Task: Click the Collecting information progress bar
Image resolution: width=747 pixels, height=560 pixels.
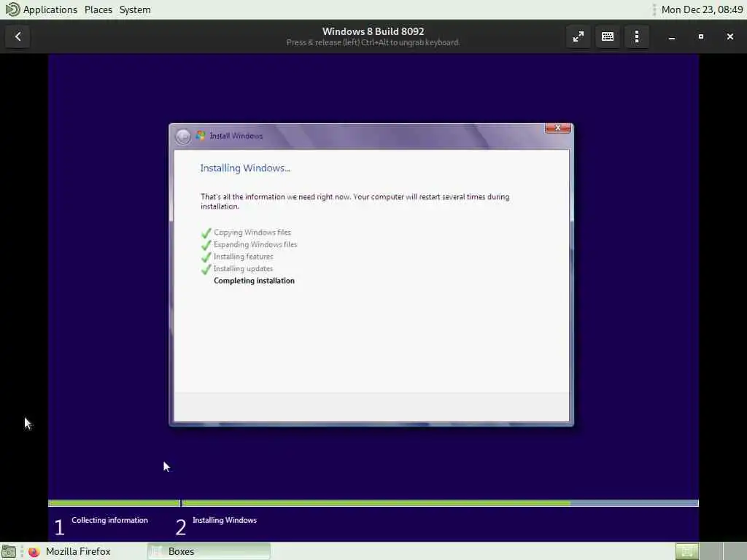Action: pyautogui.click(x=114, y=503)
